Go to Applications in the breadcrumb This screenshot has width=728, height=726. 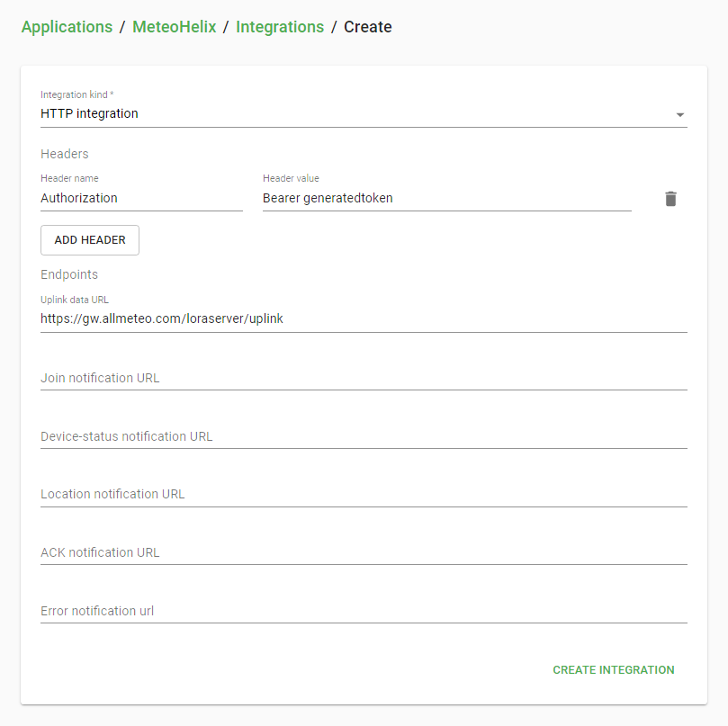67,27
